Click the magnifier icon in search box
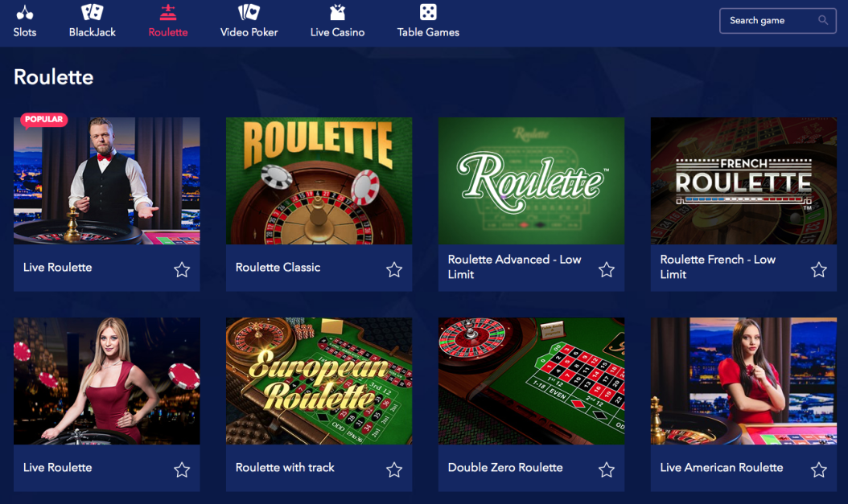Viewport: 848px width, 504px height. (823, 20)
